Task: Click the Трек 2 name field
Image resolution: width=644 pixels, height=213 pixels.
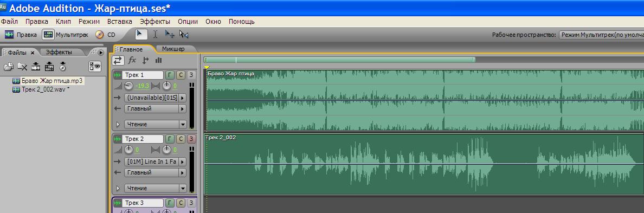Action: pos(143,139)
